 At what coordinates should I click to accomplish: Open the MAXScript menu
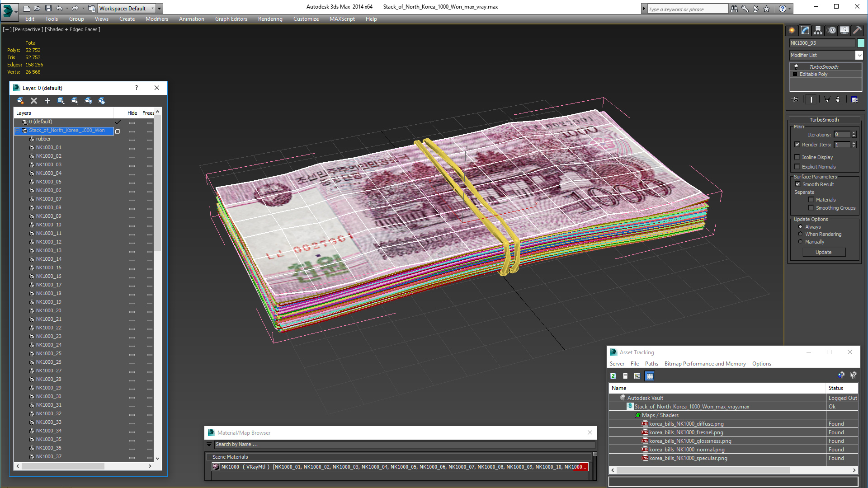(342, 19)
